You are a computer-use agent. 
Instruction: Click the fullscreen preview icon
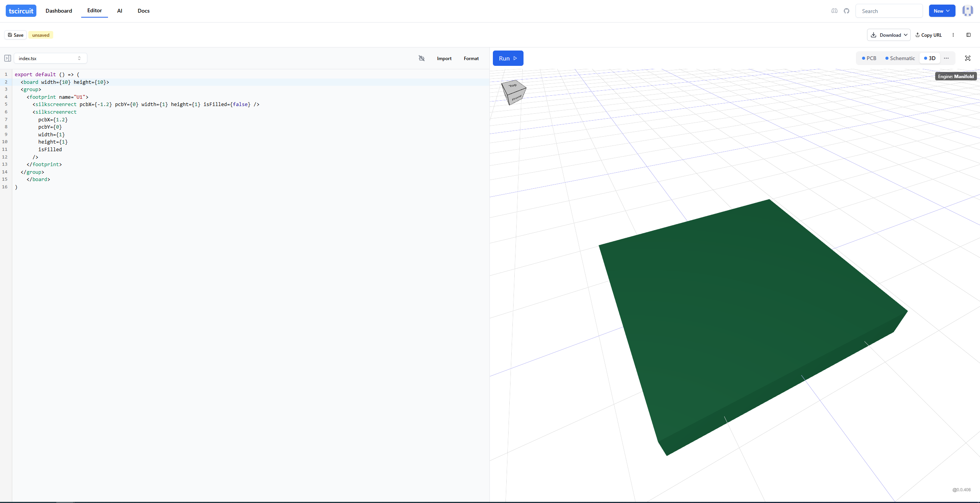tap(967, 58)
